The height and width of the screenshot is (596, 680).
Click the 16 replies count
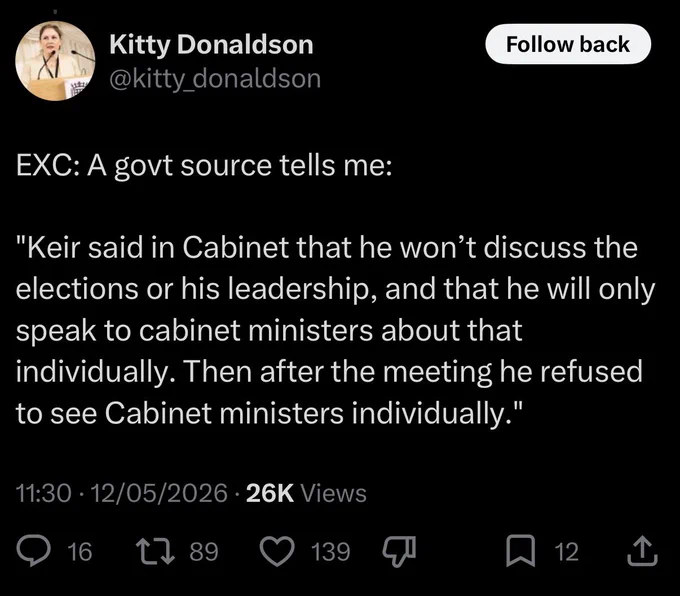(x=80, y=552)
